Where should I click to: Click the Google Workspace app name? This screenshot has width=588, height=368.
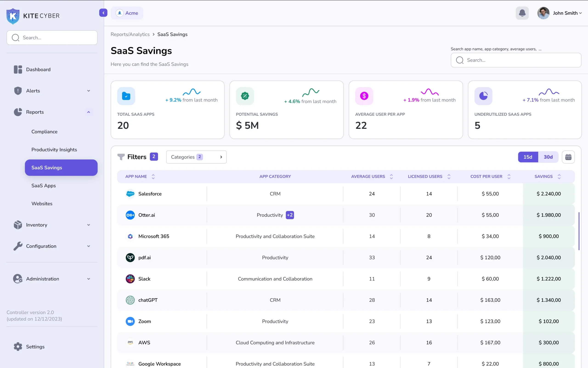(159, 364)
